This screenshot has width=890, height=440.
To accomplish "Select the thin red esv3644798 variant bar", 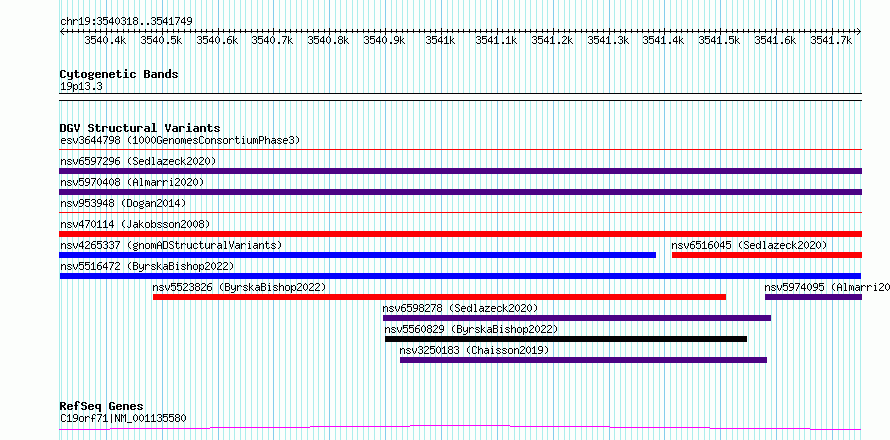I will 461,150.
